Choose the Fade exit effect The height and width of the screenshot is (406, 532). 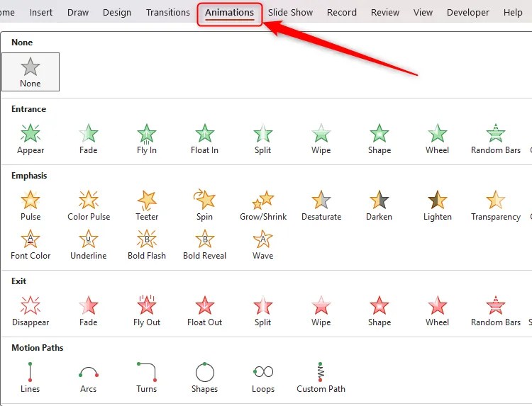88,312
